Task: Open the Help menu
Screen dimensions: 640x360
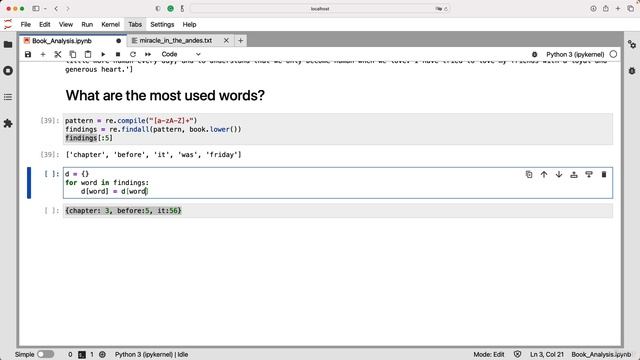Action: 189,24
